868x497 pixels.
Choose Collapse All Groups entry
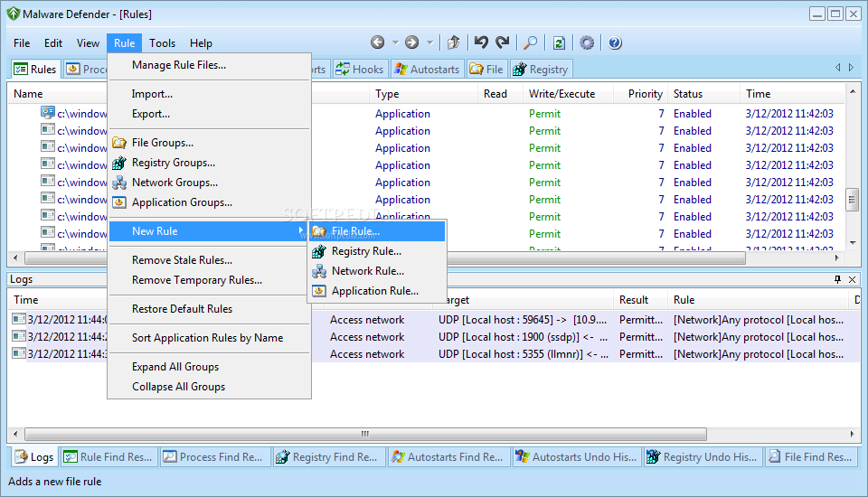[209, 387]
